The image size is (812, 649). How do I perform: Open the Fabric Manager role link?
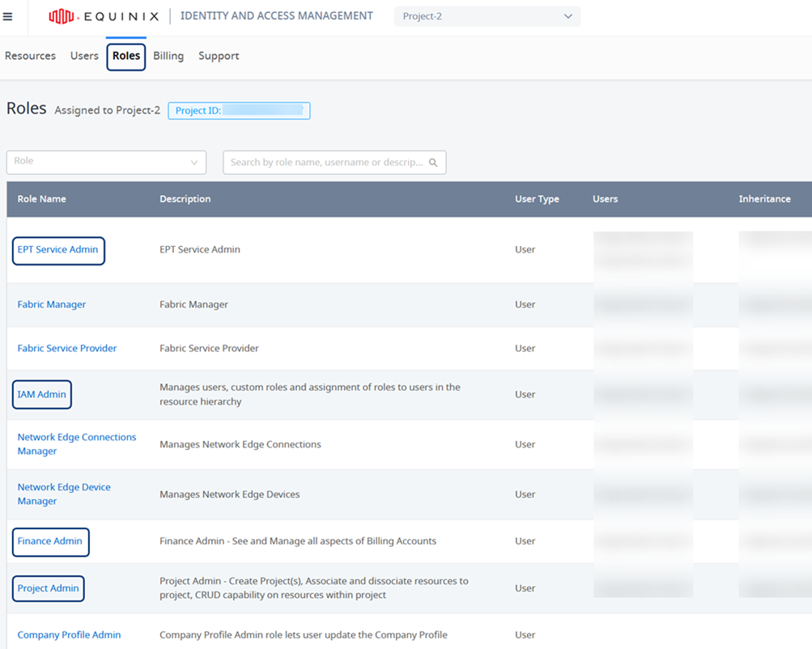52,304
